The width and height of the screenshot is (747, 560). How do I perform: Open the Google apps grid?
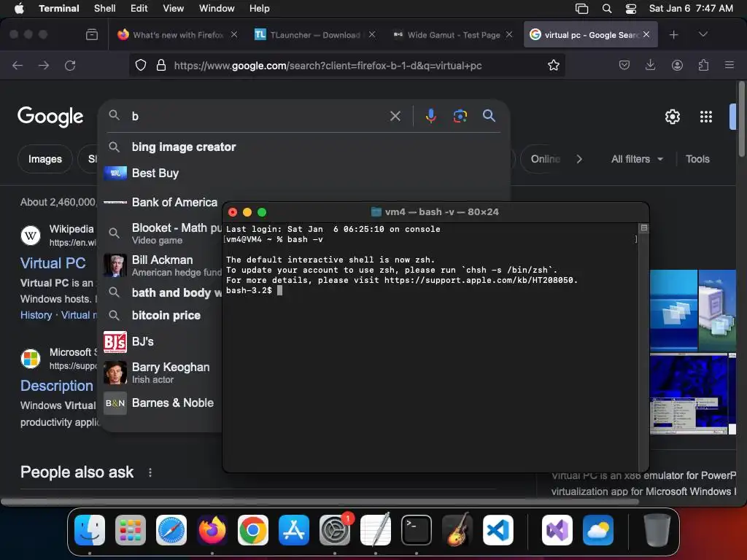(706, 117)
